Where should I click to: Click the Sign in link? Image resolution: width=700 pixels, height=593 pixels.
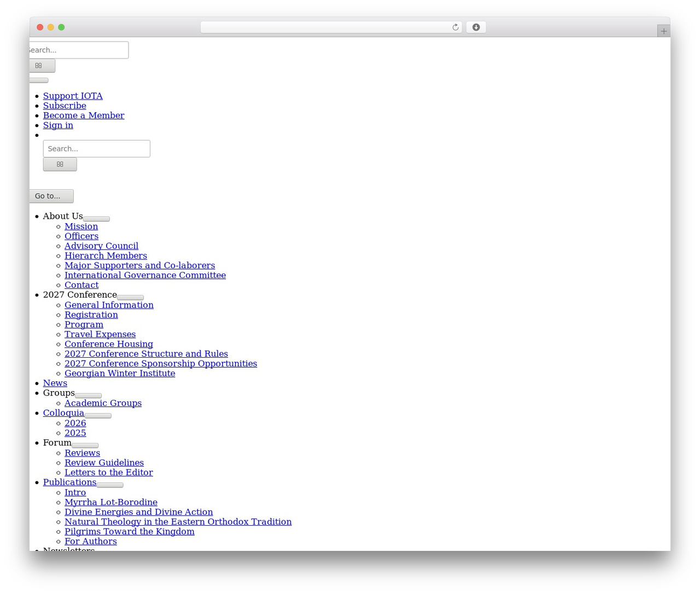tap(58, 125)
